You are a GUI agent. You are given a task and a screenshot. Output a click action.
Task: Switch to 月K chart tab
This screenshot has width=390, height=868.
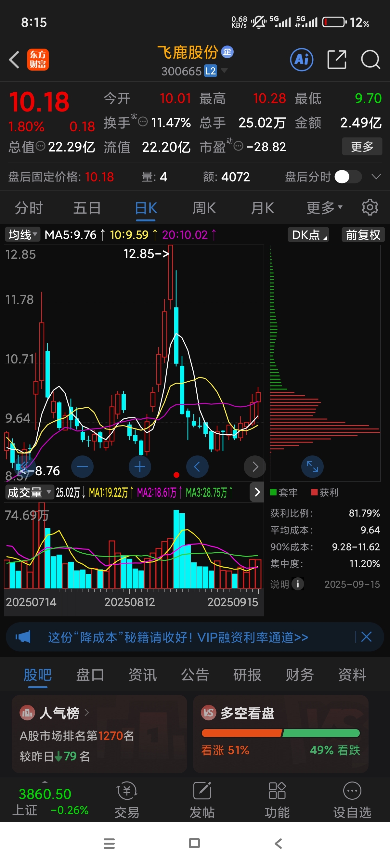click(262, 207)
